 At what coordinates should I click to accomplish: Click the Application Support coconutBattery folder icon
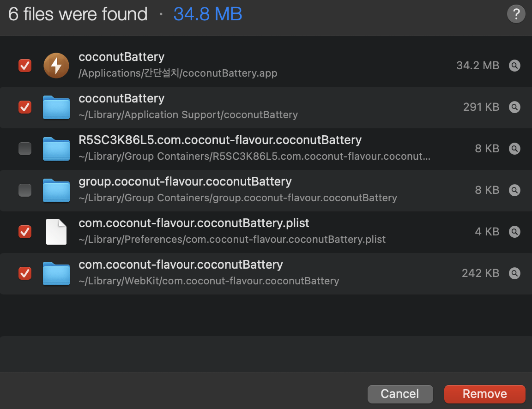[x=56, y=107]
